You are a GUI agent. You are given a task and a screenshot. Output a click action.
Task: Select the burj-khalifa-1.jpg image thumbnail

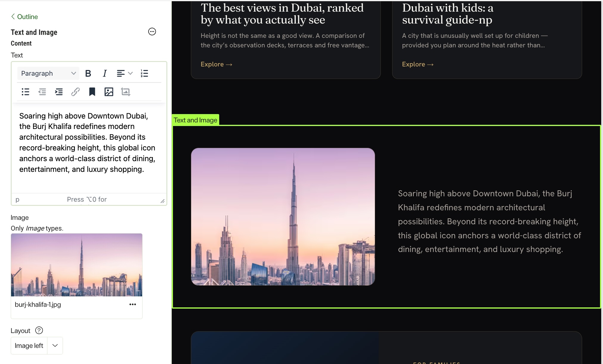click(x=77, y=265)
